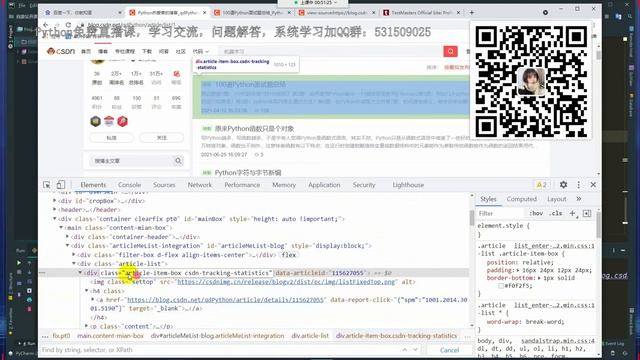Expand the div id cropBox node
Screen dimensions: 640x360
[55, 201]
